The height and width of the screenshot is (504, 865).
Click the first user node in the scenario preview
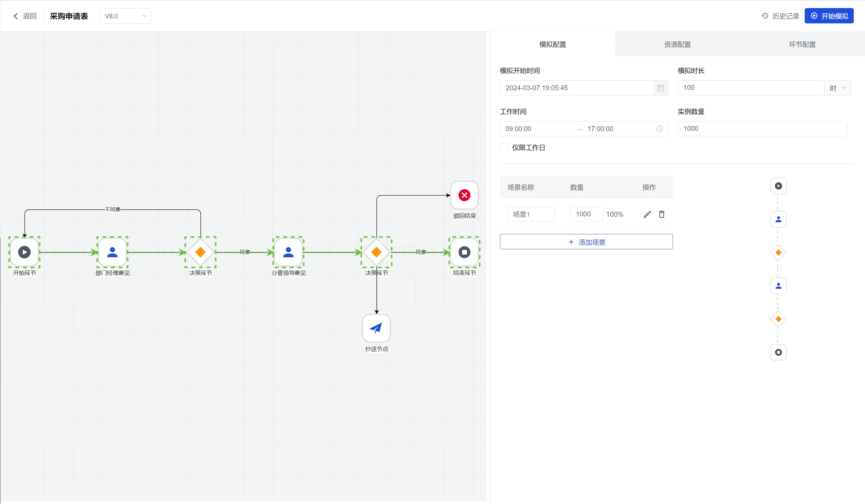tap(778, 219)
